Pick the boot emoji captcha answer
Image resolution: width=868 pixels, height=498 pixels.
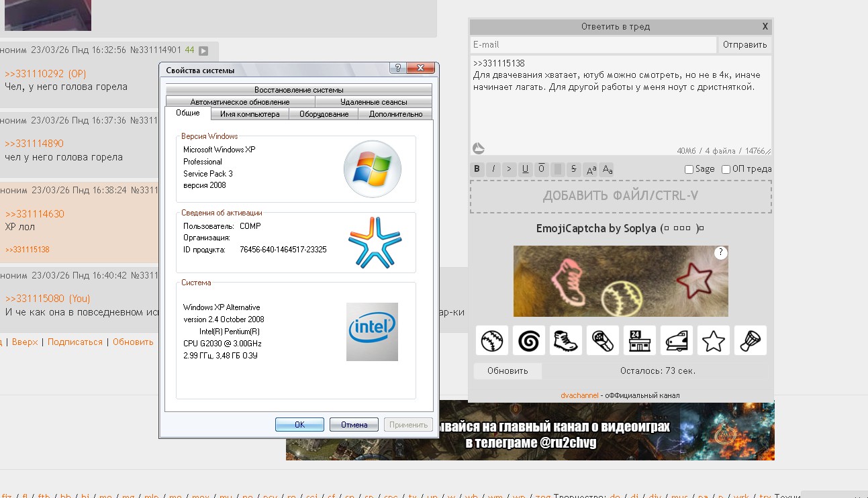tap(566, 341)
